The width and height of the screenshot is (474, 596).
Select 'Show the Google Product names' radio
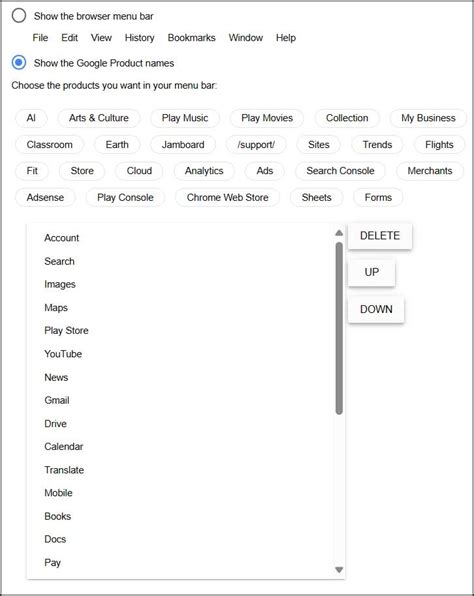coord(19,63)
